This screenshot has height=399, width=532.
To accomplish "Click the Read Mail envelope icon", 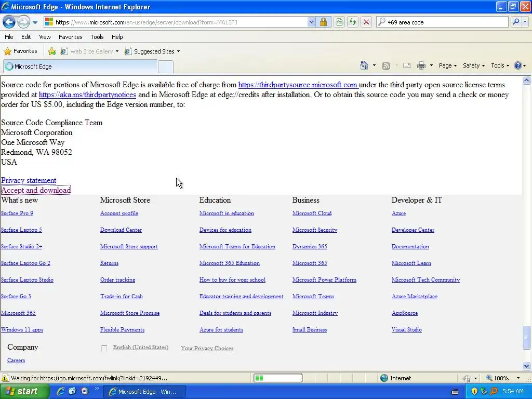I will (x=407, y=65).
